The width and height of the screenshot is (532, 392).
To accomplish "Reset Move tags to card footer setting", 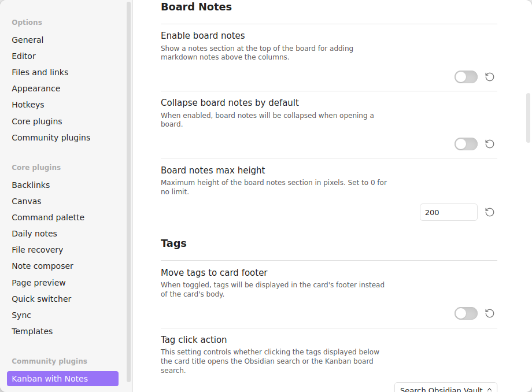I will coord(489,313).
